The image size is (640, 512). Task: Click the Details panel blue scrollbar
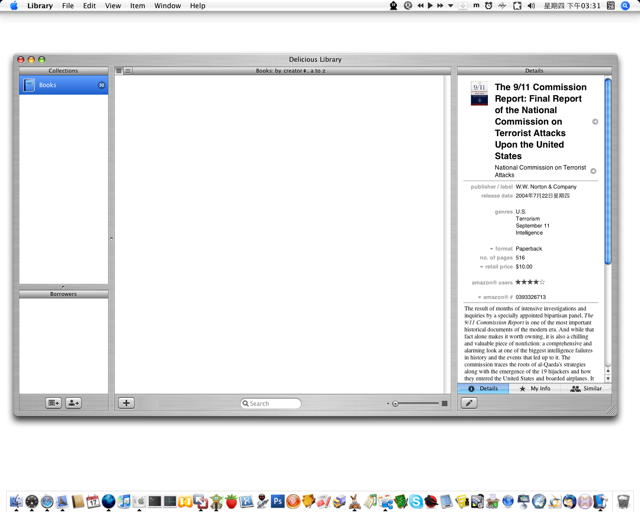(x=608, y=171)
